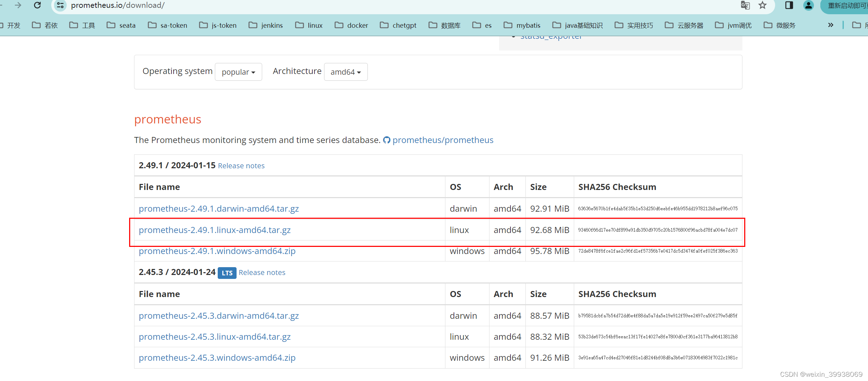Viewport: 868px width, 381px height.
Task: Select checksum of 2.45.3 linux file
Action: 658,337
